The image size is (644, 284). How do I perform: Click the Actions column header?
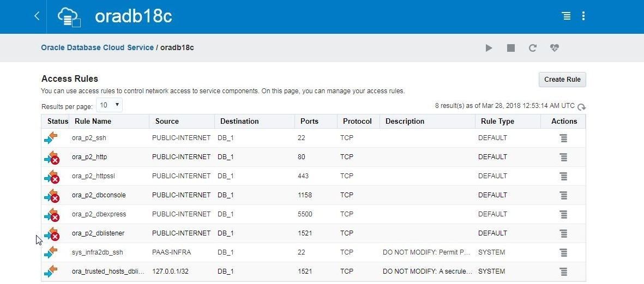pyautogui.click(x=564, y=122)
